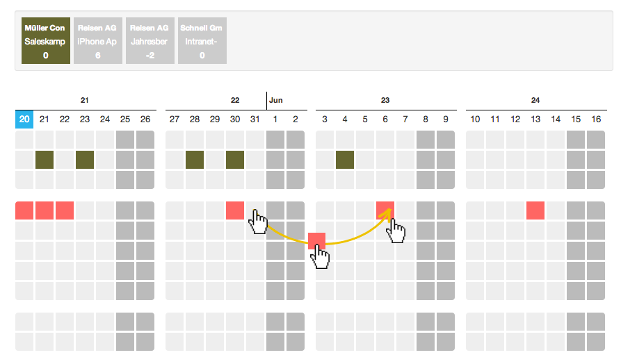
Task: Select the Reisen AG iPhone Ap card
Action: (98, 41)
